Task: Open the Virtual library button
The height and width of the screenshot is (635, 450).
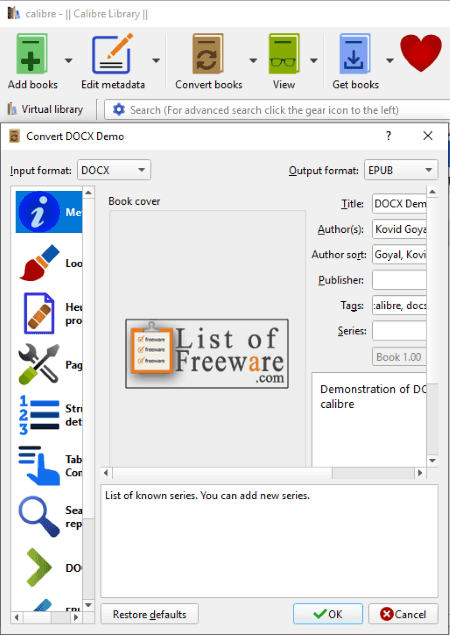Action: [x=45, y=109]
